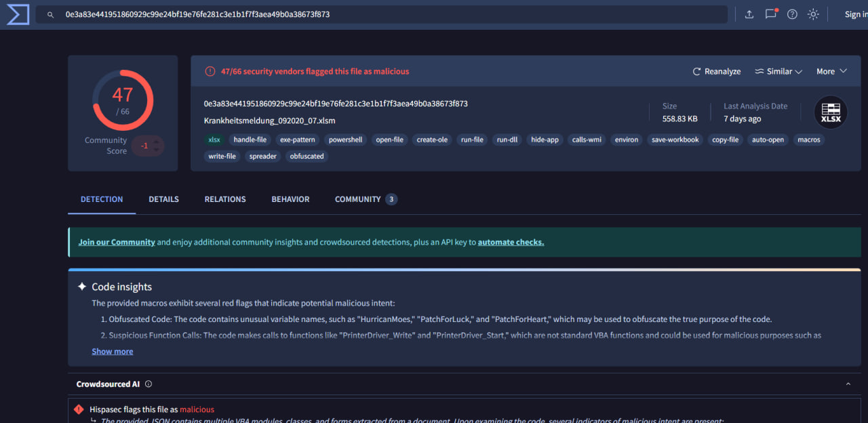Click the Join our Community link
The height and width of the screenshot is (423, 868).
pos(117,242)
